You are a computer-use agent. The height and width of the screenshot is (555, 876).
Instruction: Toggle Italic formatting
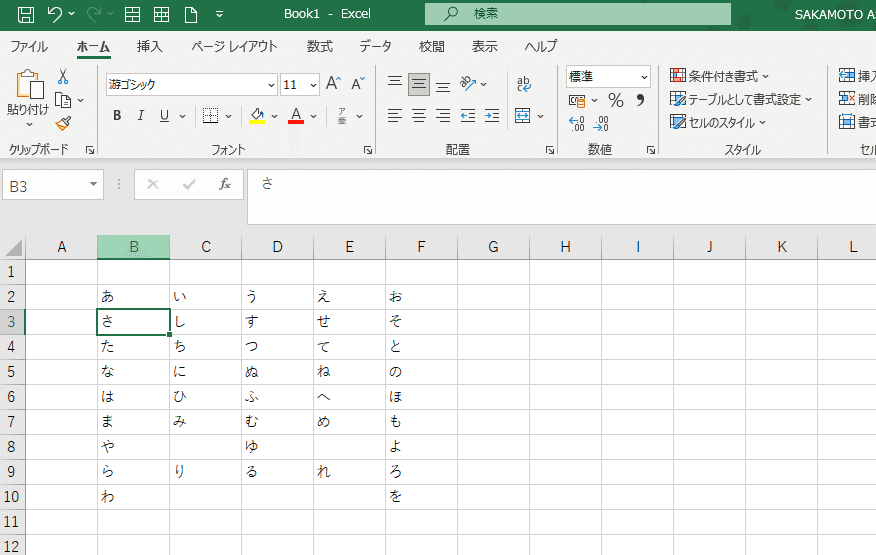tap(141, 116)
